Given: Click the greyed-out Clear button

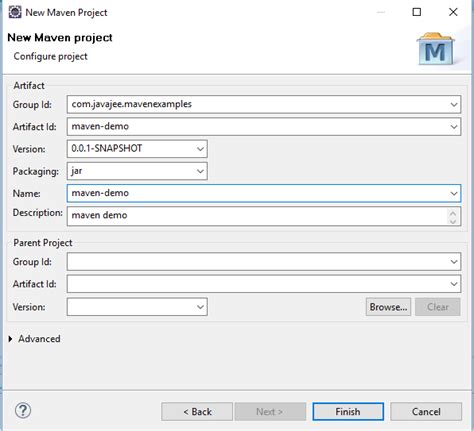Looking at the screenshot, I should click(438, 307).
